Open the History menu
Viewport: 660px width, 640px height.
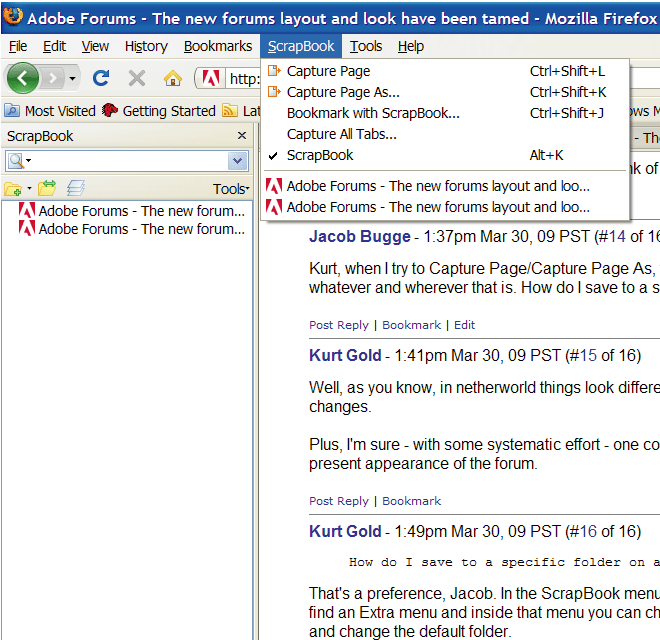[x=146, y=46]
